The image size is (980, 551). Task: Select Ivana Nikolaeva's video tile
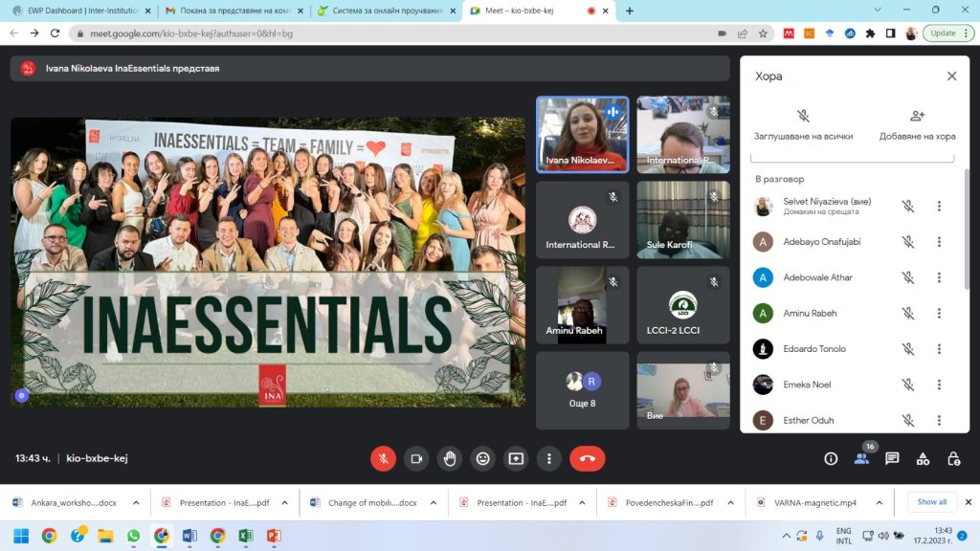click(x=582, y=134)
